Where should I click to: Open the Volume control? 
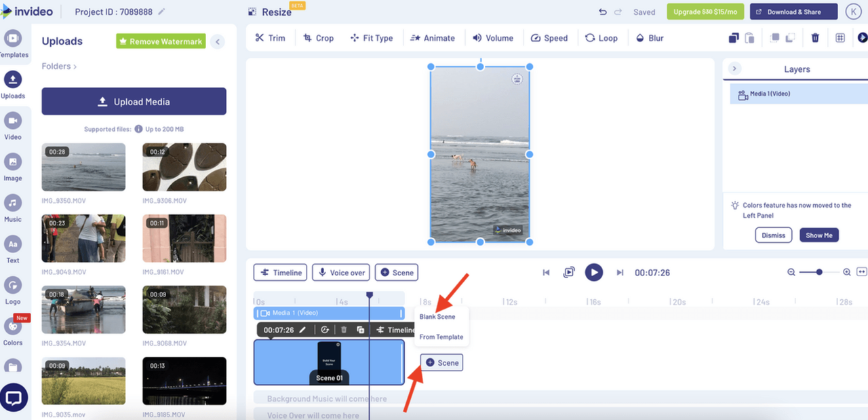tap(493, 38)
